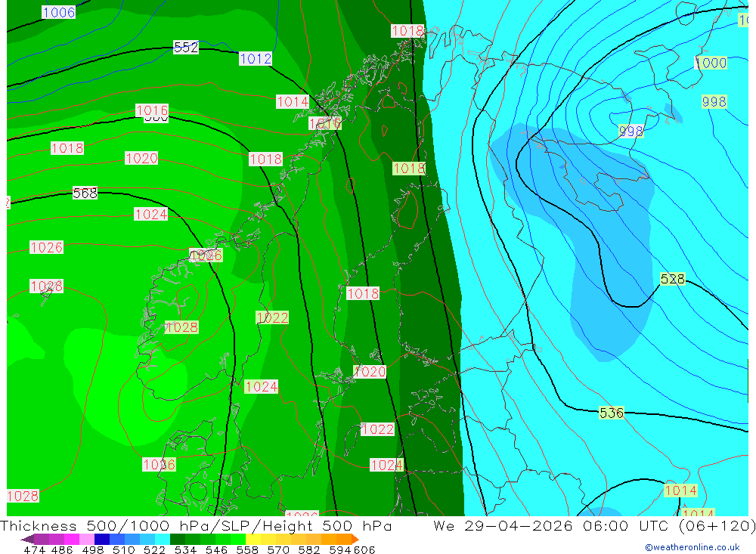Click the '1024' label above '1026' over the ocean

tap(151, 215)
